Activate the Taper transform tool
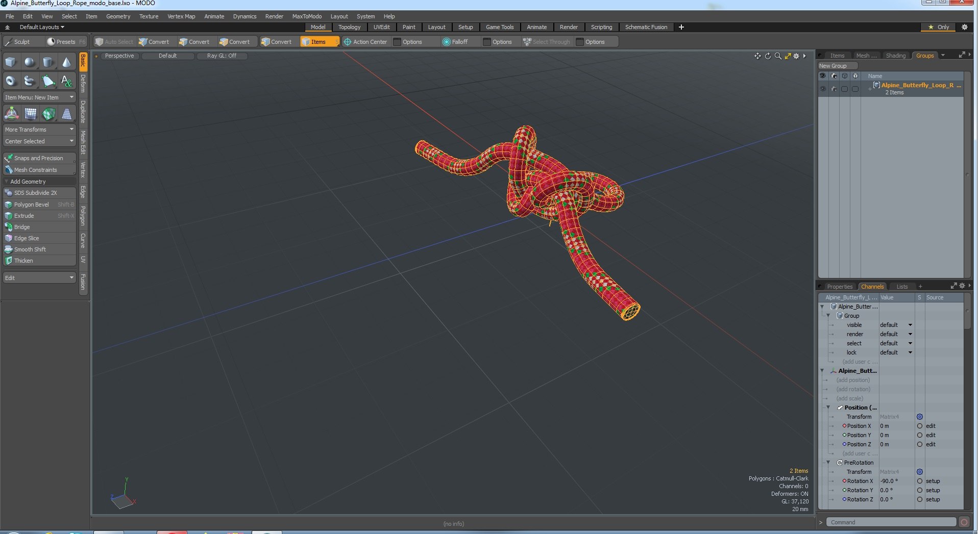This screenshot has height=534, width=980. [67, 114]
